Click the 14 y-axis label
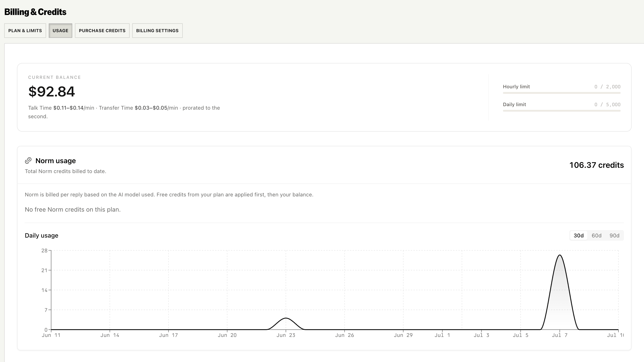Viewport: 644px width, 362px height. coord(45,290)
